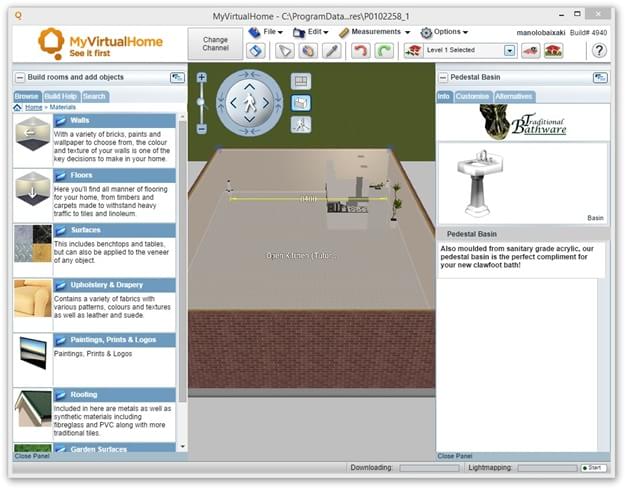
Task: Open the Upholstery & Drapery category
Action: coord(114,285)
